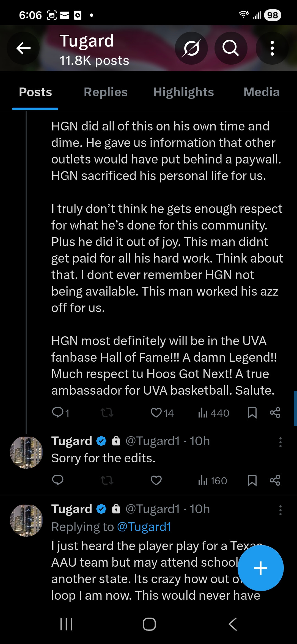The height and width of the screenshot is (644, 297).
Task: Open more options on "Sorry for the edits" post
Action: (280, 442)
